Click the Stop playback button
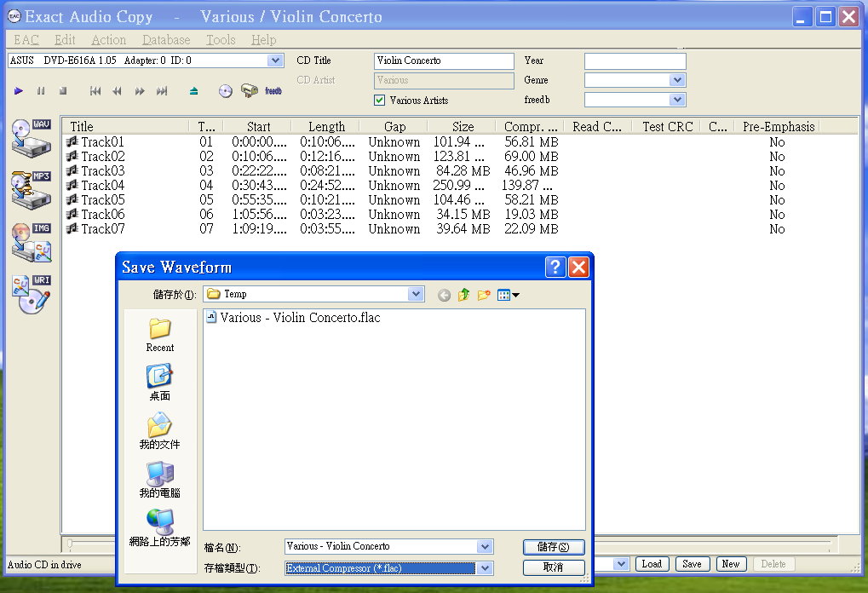This screenshot has height=593, width=868. (x=63, y=91)
